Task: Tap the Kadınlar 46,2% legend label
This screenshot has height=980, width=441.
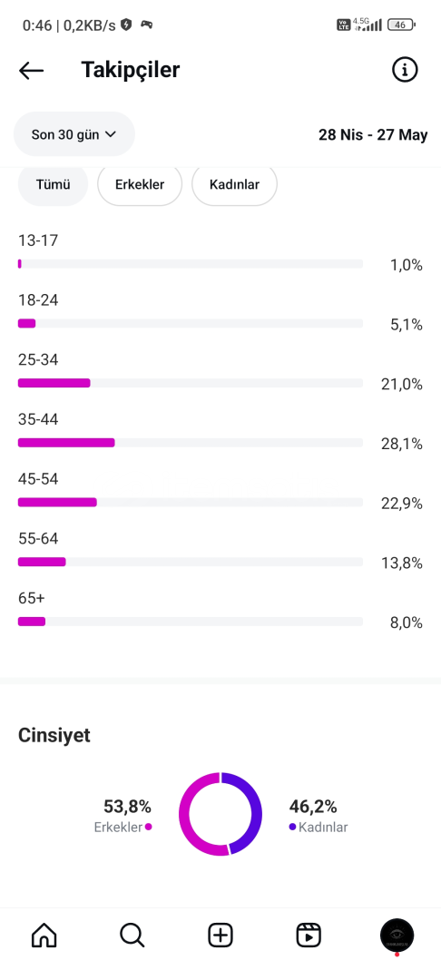Action: coord(318,816)
